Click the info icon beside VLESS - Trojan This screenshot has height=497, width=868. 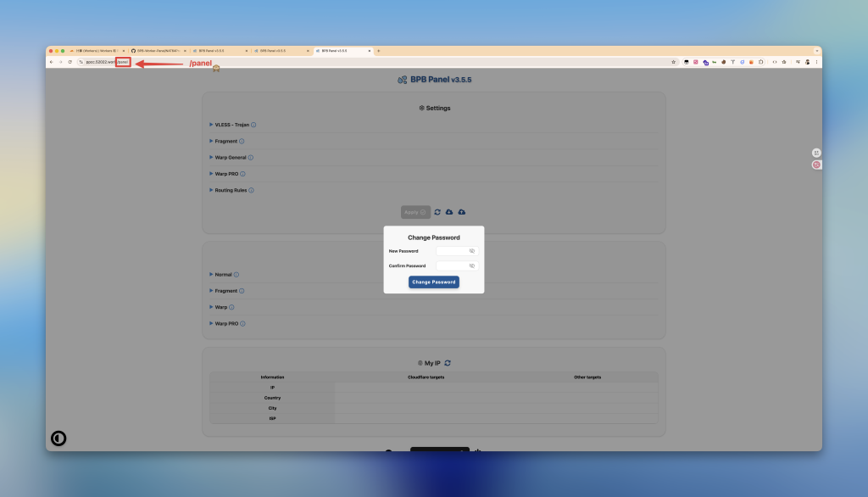253,125
